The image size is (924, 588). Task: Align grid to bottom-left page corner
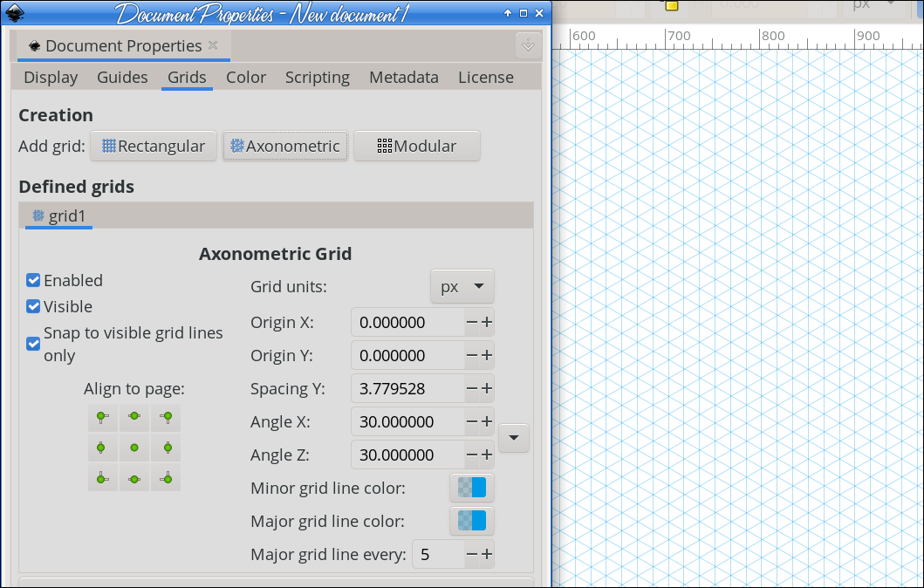pyautogui.click(x=103, y=478)
